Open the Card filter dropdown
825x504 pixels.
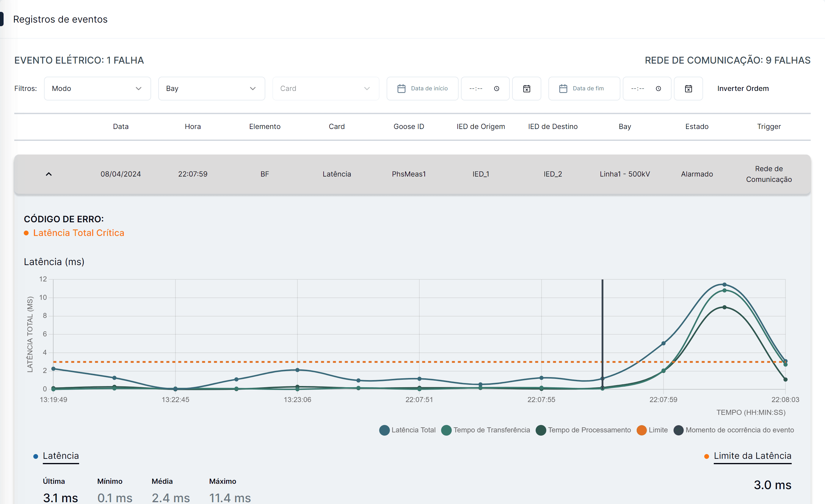pyautogui.click(x=325, y=89)
